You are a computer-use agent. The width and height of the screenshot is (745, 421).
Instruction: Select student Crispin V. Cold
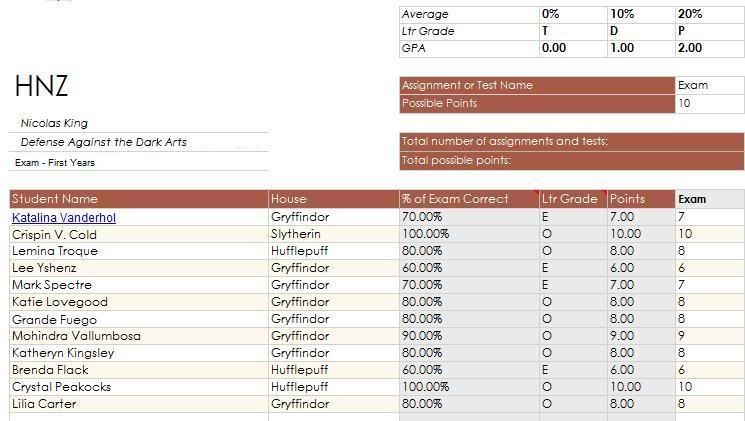(139, 234)
